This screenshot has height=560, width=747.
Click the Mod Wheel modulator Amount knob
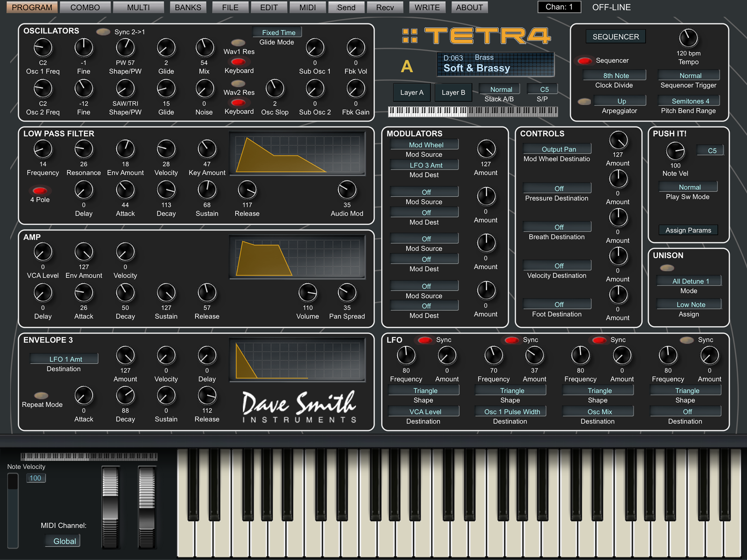coord(486,149)
